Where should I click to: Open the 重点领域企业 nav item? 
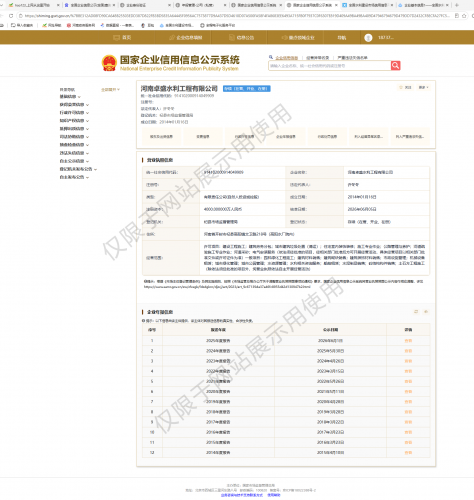tap(298, 38)
